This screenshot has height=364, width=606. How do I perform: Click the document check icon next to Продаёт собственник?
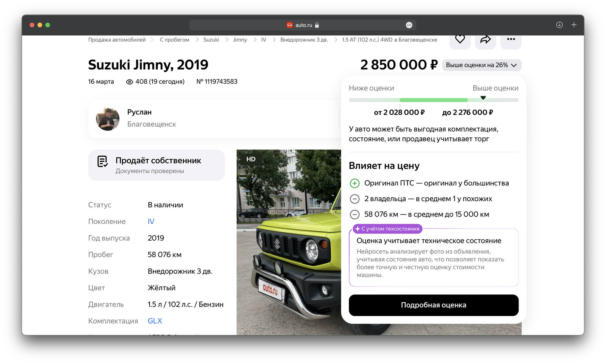pyautogui.click(x=102, y=162)
